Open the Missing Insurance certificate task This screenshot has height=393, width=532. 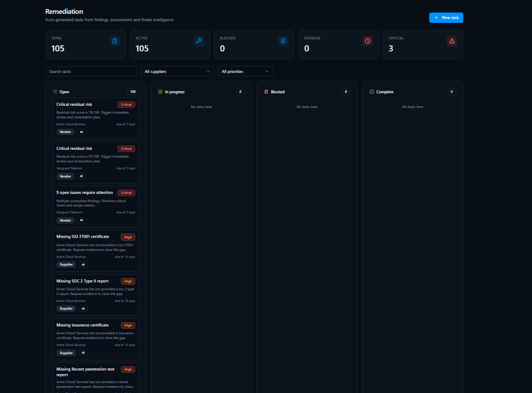[96, 339]
